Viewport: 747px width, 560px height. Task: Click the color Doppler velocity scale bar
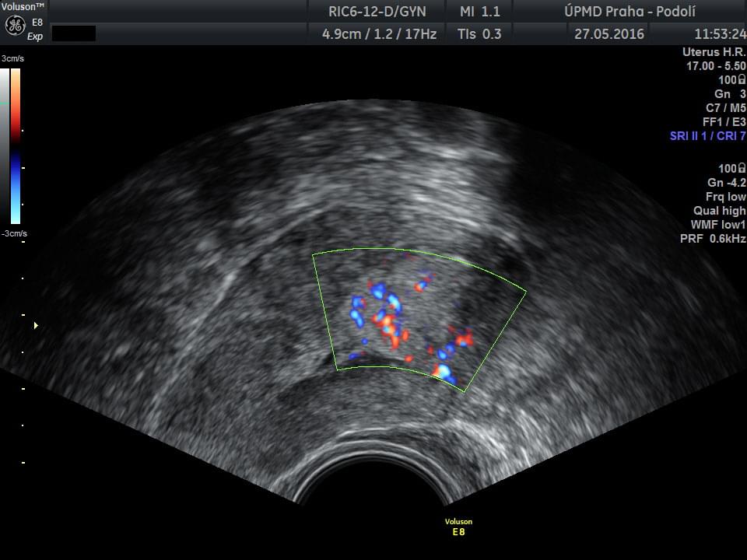coord(16,145)
